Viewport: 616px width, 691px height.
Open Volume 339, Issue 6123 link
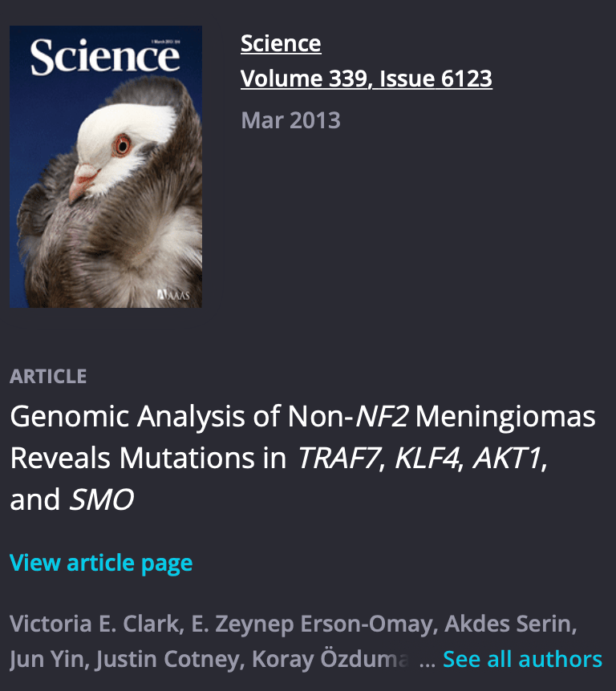[366, 79]
